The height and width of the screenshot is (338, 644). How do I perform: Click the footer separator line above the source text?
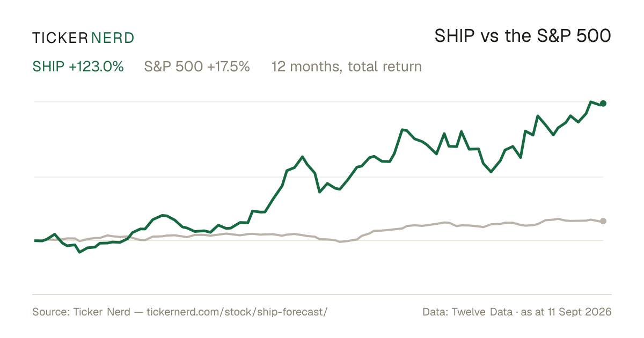322,294
